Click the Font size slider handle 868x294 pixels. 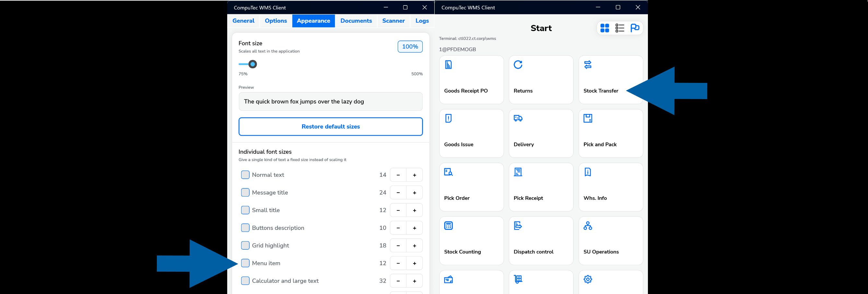pos(253,64)
